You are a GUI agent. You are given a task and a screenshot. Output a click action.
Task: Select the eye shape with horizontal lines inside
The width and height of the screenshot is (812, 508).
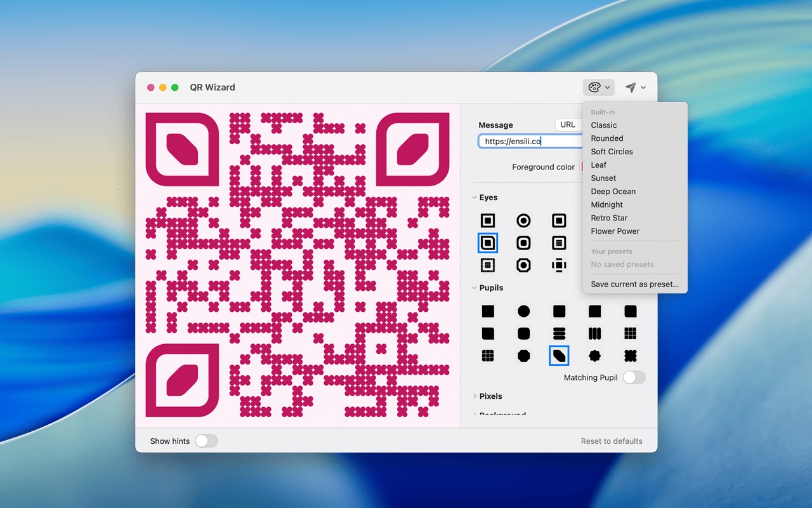[559, 243]
